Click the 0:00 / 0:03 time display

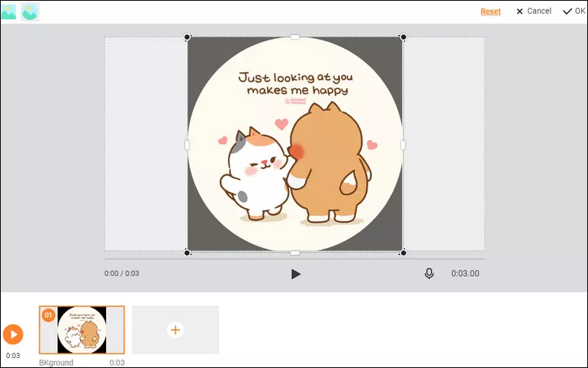tap(121, 274)
